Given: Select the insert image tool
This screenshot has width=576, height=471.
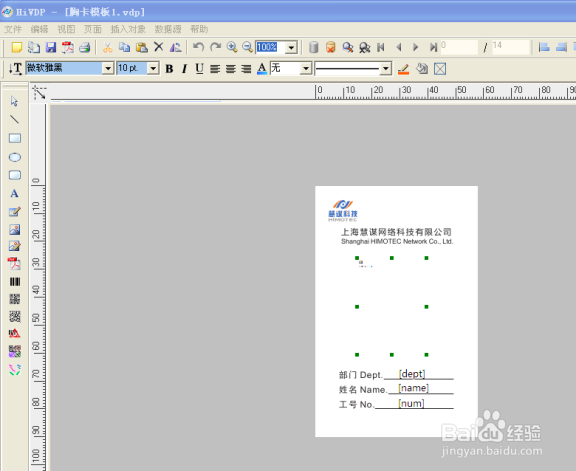Looking at the screenshot, I should click(15, 230).
